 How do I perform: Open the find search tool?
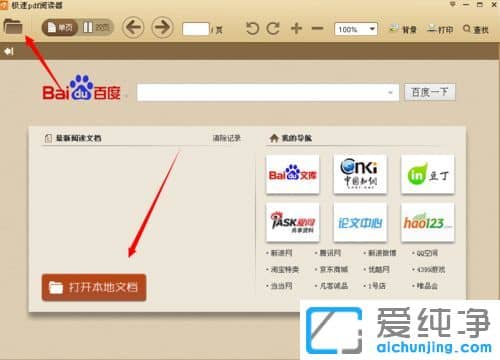(476, 29)
